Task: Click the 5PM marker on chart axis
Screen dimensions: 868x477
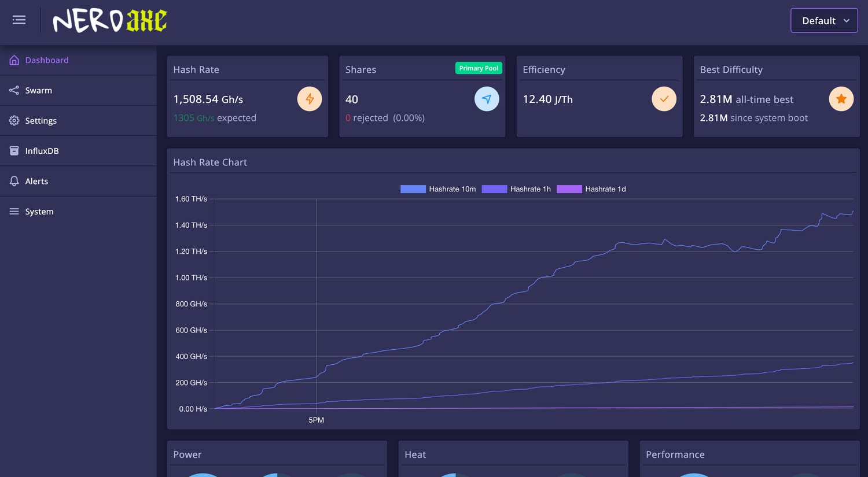Action: [x=316, y=420]
